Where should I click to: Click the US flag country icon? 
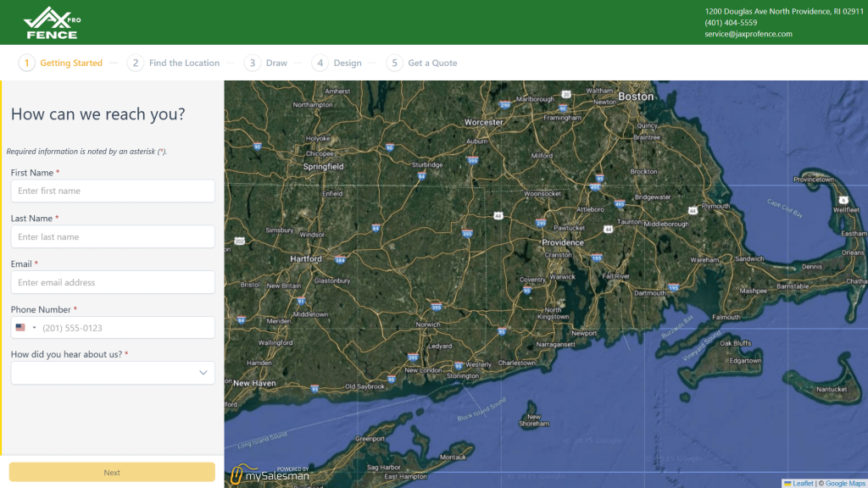(20, 328)
